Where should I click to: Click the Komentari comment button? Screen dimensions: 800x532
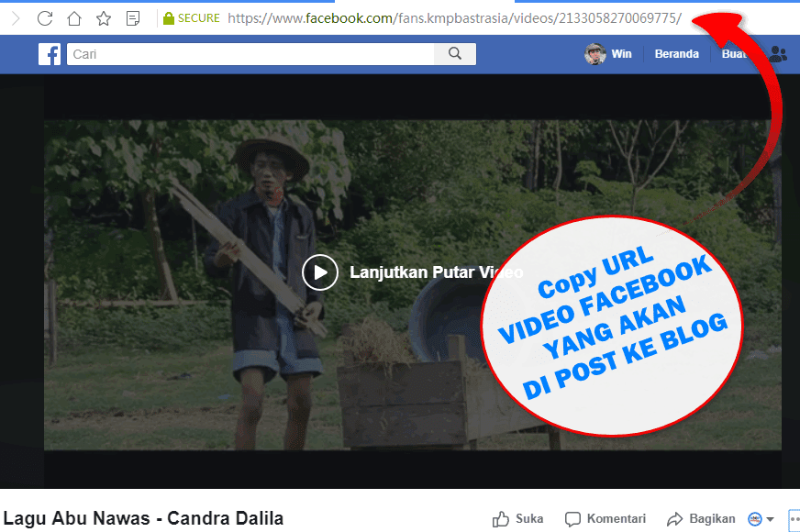pyautogui.click(x=606, y=519)
